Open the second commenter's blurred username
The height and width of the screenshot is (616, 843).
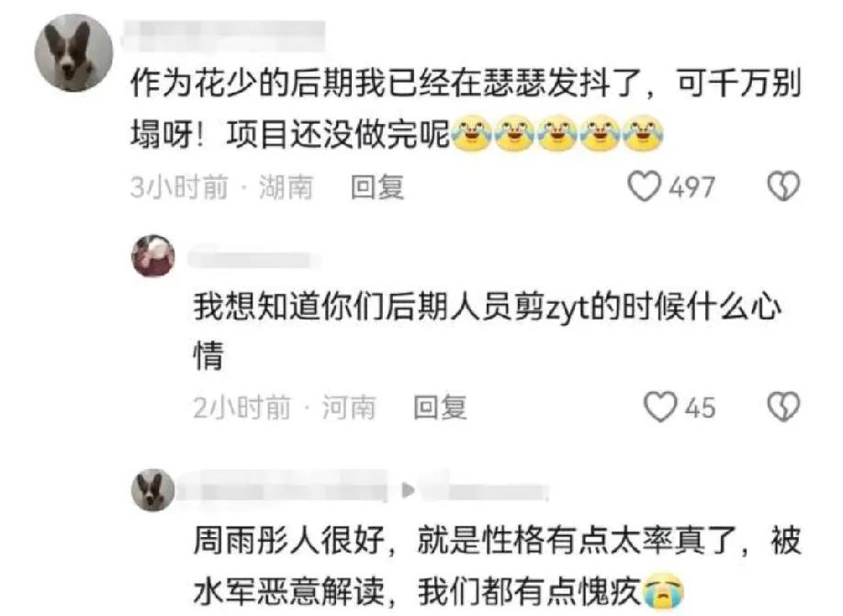point(253,258)
